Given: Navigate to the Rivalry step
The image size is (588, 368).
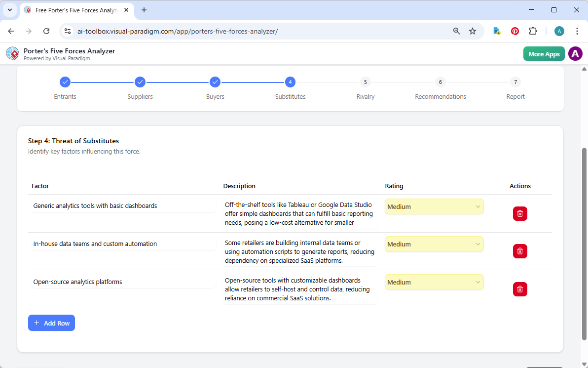Looking at the screenshot, I should click(365, 82).
